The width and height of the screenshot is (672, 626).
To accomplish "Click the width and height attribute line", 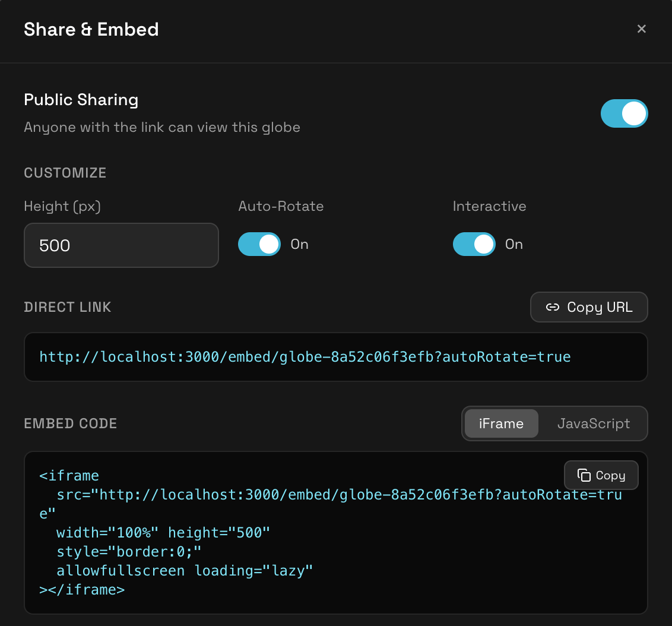I will pyautogui.click(x=163, y=533).
